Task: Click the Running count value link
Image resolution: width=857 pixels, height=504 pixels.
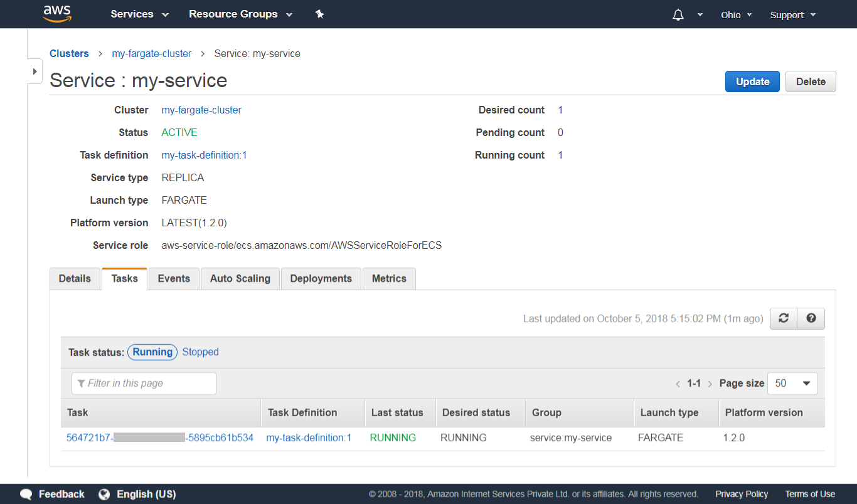Action: click(x=560, y=155)
